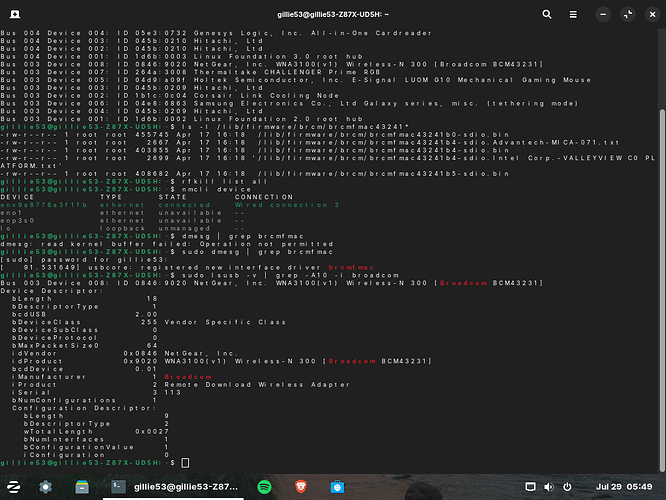666x500 pixels.
Task: Open the volume control in tray
Action: pos(549,487)
